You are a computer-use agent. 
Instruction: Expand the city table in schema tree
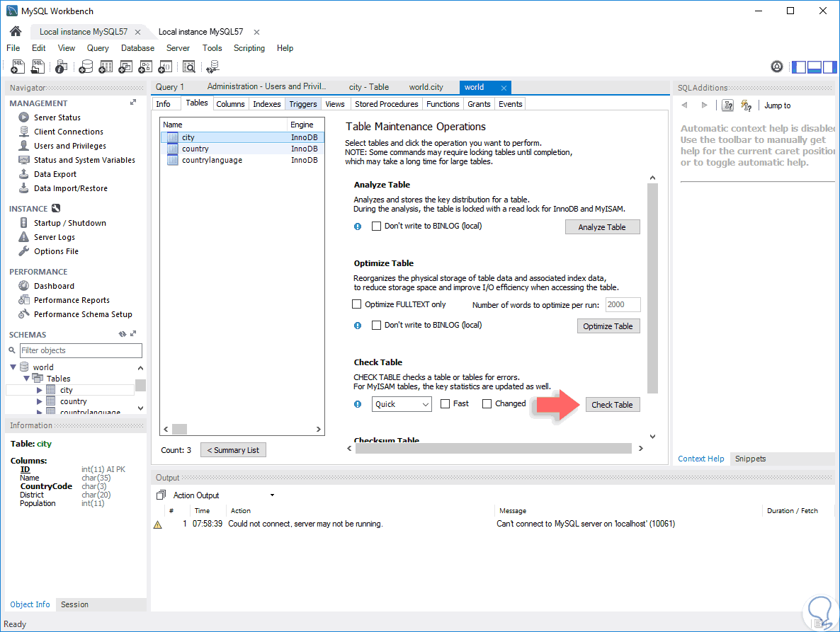click(x=39, y=390)
